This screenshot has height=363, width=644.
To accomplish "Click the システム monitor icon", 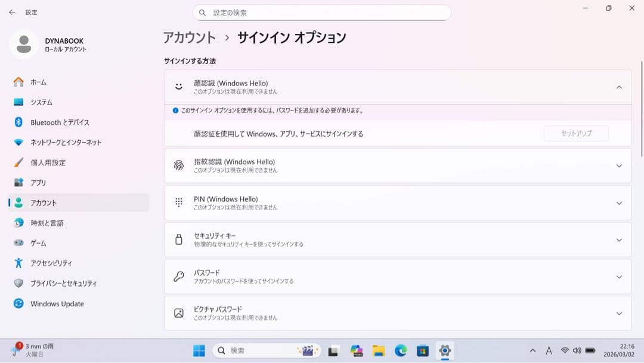I will click(x=18, y=102).
